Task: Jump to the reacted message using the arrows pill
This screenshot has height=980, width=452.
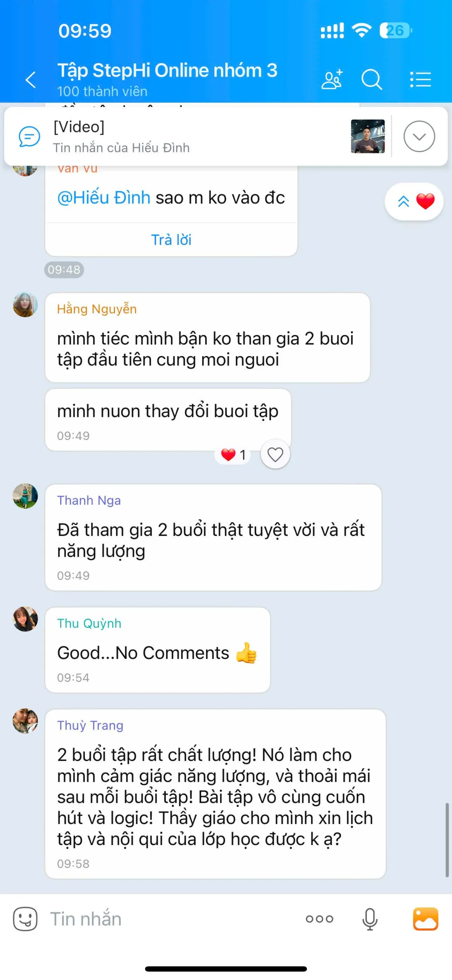Action: coord(414,201)
